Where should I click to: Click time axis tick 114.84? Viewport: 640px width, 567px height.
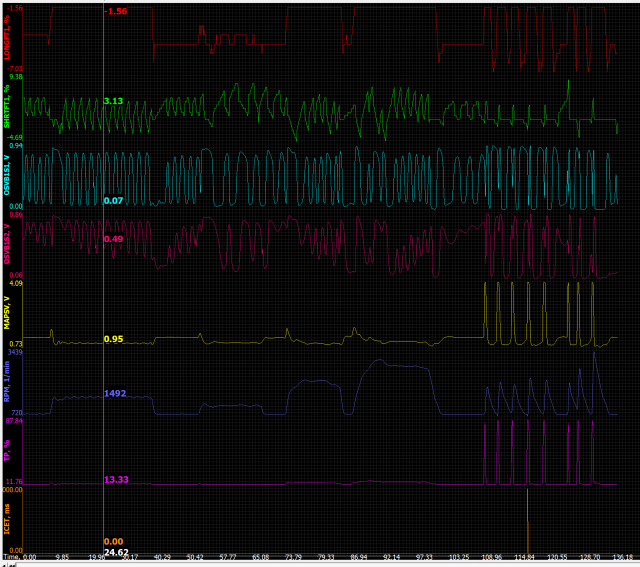524,556
